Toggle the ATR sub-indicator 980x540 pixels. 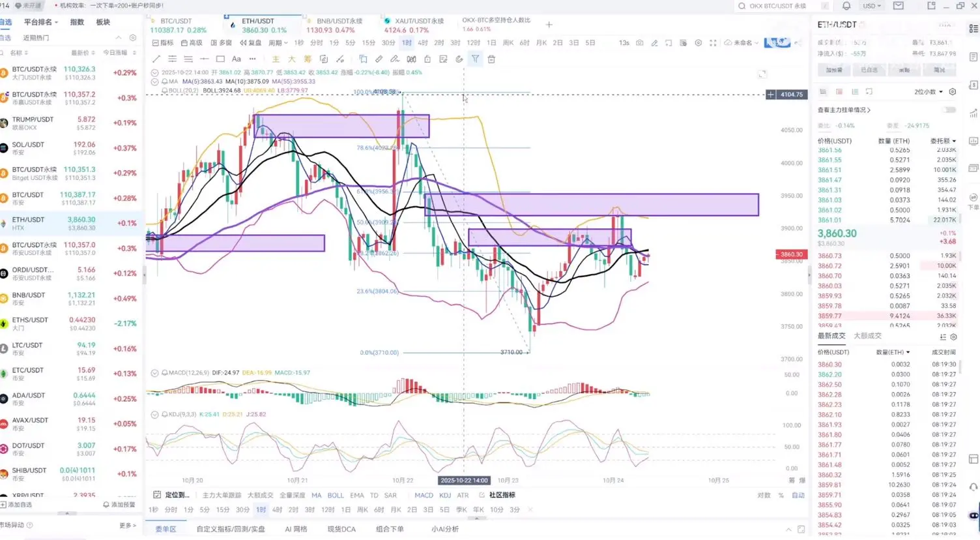point(463,496)
